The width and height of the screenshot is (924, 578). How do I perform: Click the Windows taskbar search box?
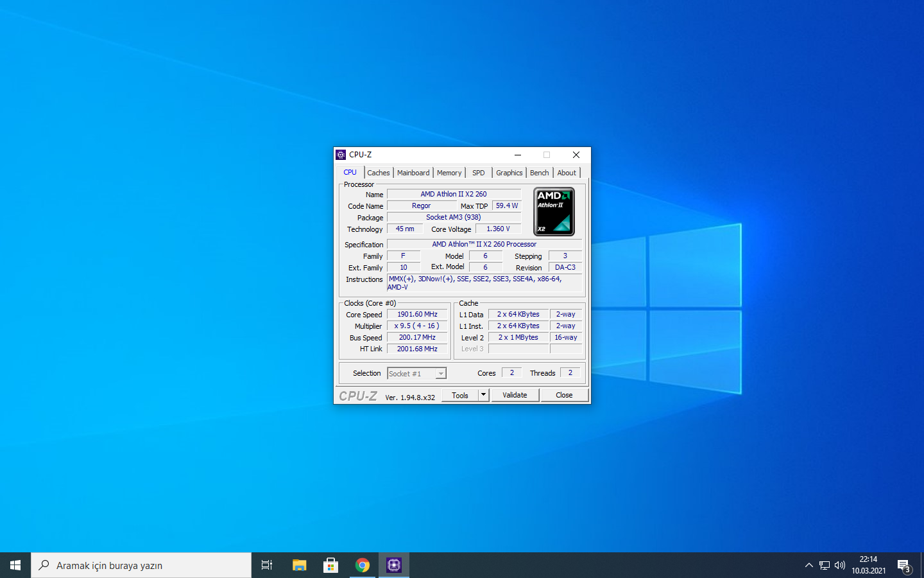pyautogui.click(x=141, y=565)
